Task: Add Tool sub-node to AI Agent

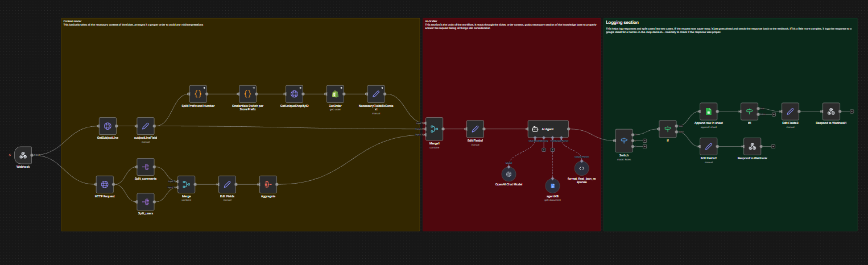Action: click(552, 150)
